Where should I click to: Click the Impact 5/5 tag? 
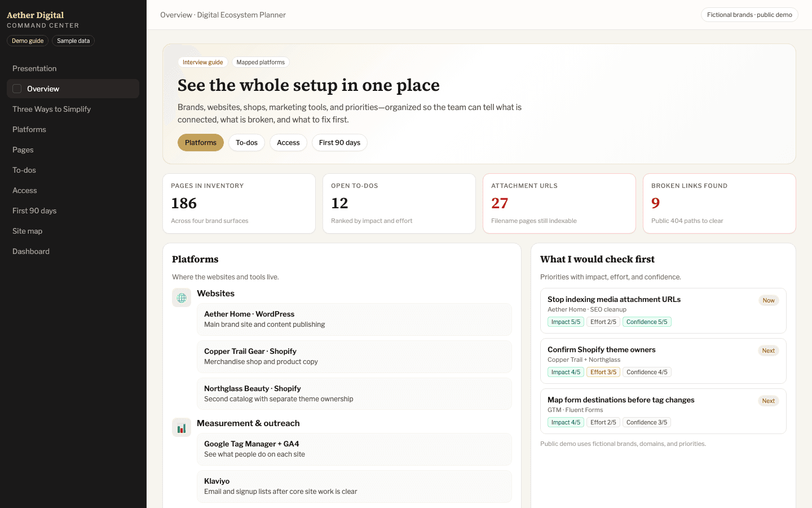(566, 322)
